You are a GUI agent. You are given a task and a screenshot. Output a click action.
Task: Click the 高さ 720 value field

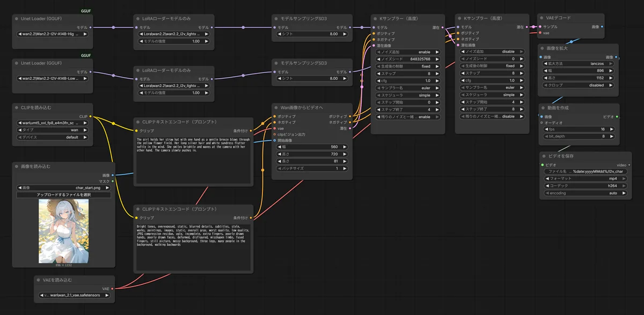pos(312,154)
